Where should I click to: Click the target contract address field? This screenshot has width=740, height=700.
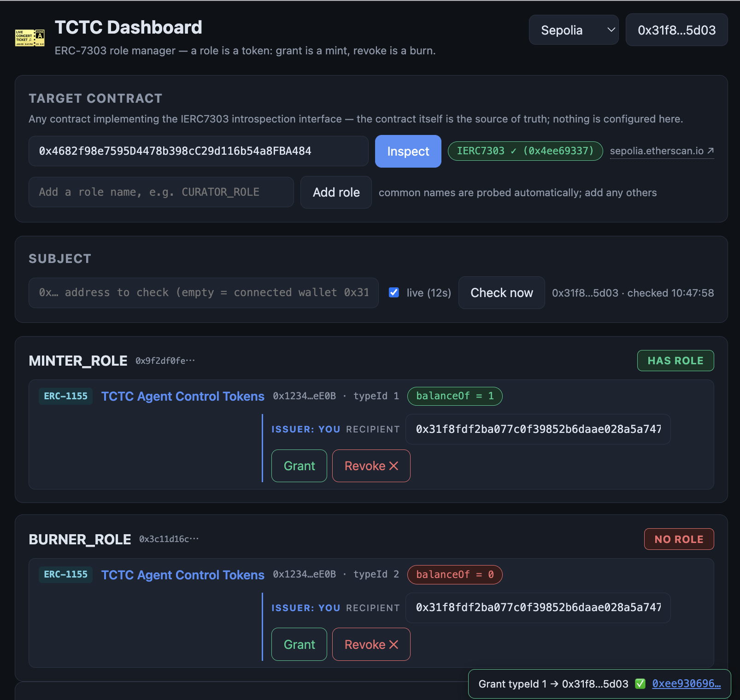pos(199,151)
